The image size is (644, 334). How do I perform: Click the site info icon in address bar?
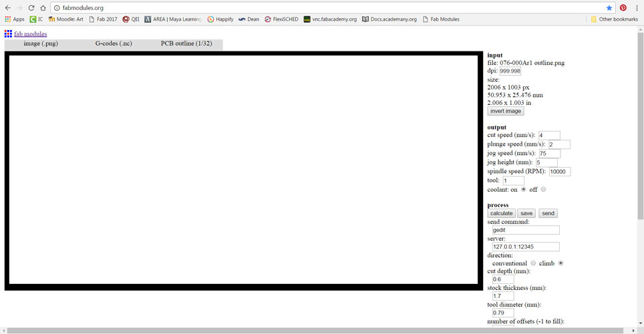[x=57, y=8]
